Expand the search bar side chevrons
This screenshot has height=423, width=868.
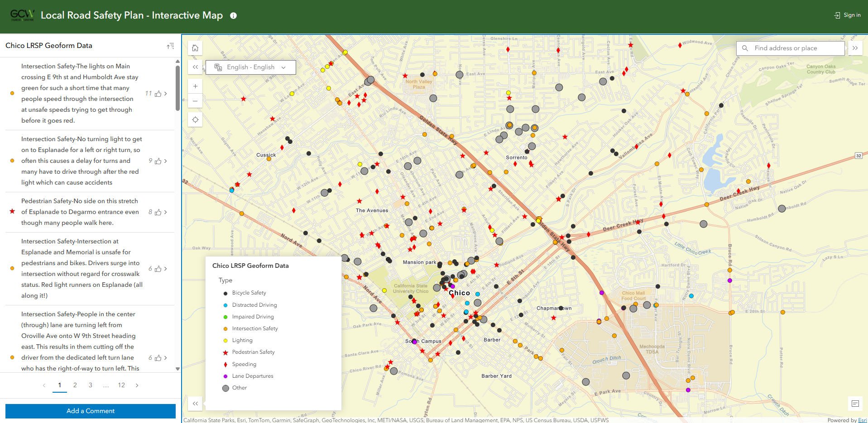tap(855, 48)
